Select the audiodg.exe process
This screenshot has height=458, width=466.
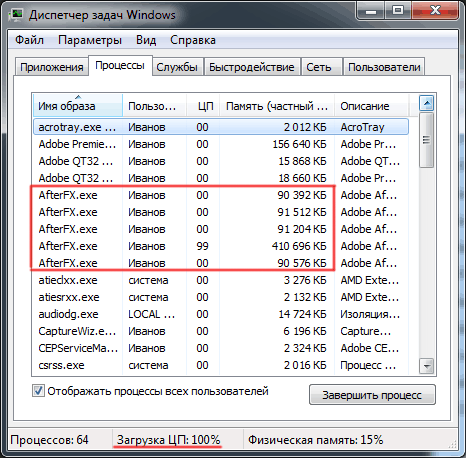pos(221,314)
